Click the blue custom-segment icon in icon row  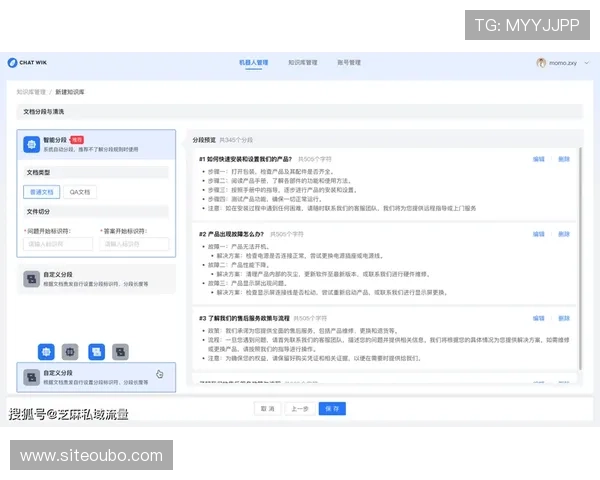coord(96,352)
